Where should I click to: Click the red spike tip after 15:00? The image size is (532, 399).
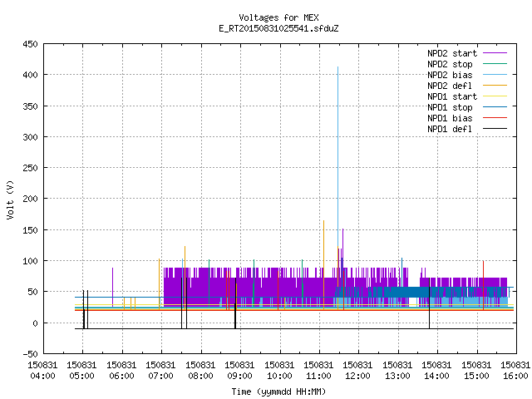[x=483, y=262]
